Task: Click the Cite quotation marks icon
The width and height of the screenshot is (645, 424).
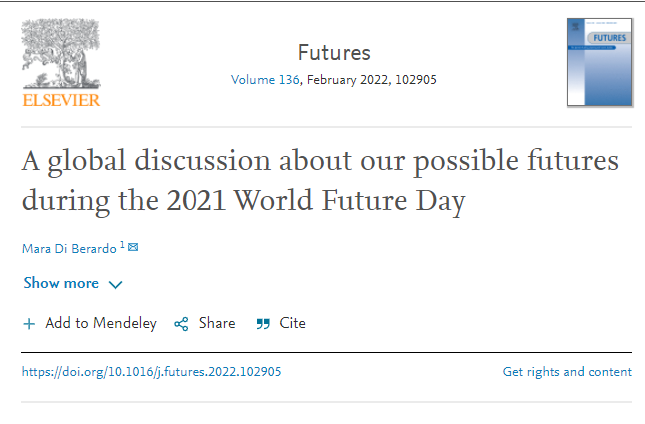Action: point(263,324)
